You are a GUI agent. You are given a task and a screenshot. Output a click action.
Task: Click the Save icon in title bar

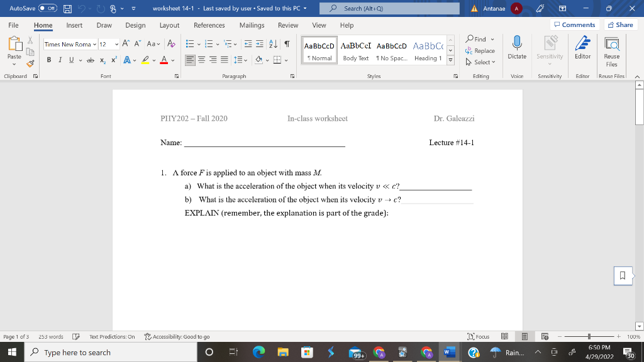pyautogui.click(x=68, y=9)
